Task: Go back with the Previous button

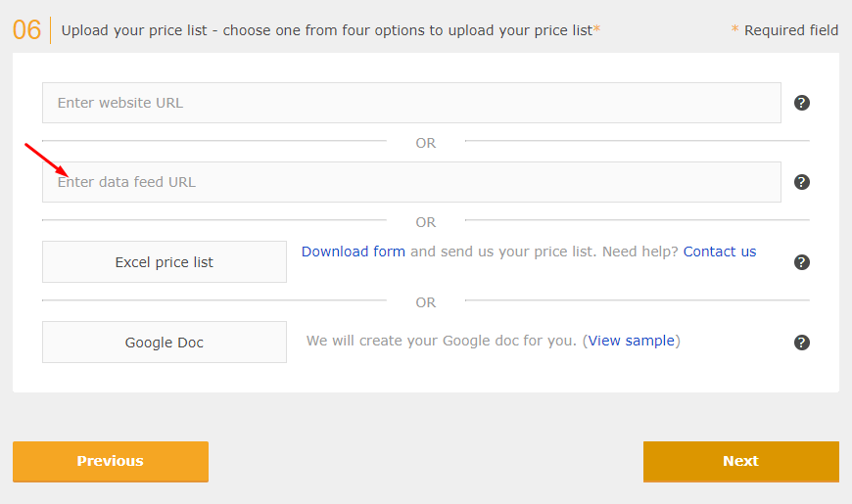Action: click(111, 461)
